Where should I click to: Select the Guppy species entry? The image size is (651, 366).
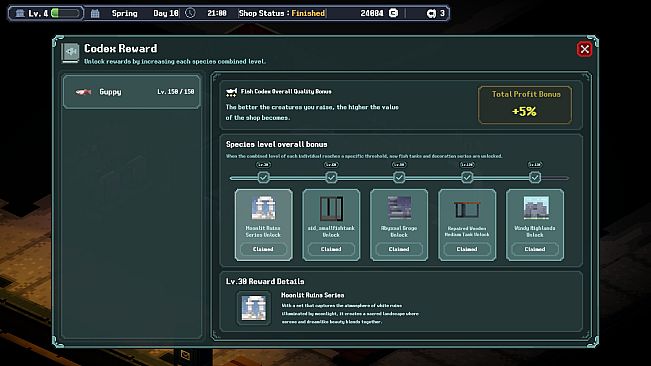132,92
